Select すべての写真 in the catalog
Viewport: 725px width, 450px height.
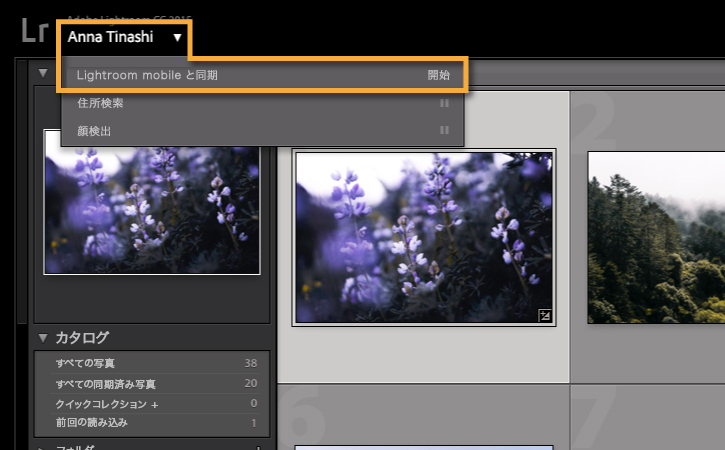[x=152, y=364]
